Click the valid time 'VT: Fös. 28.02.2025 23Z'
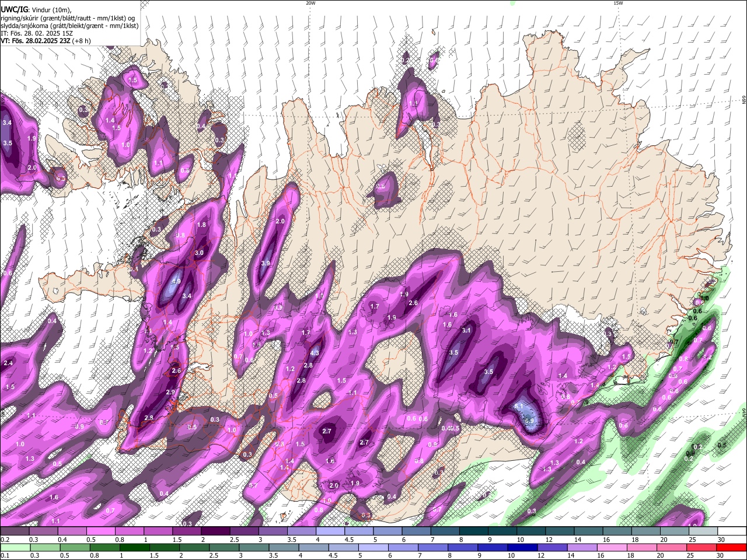 (x=35, y=41)
